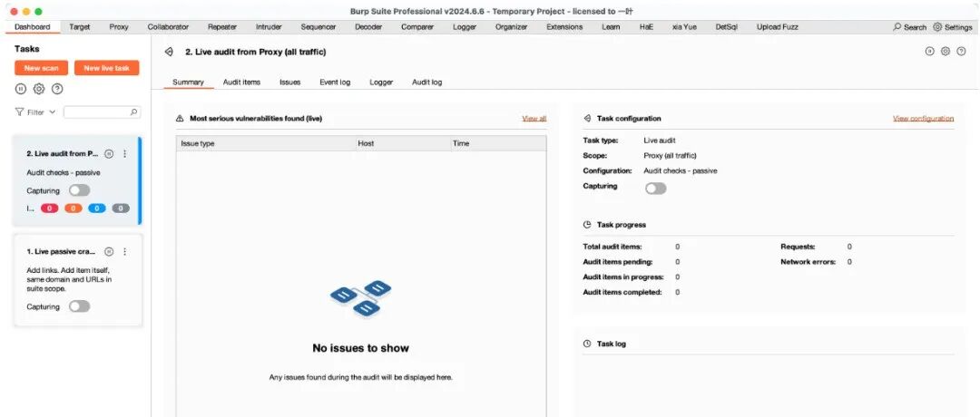
Task: Open the Tasks panel settings gear
Action: [x=39, y=89]
